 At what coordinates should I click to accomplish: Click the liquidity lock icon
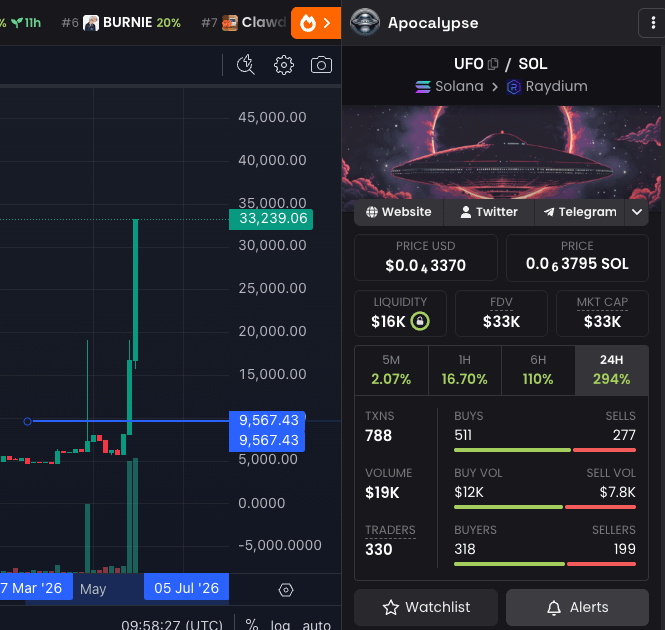click(x=420, y=321)
